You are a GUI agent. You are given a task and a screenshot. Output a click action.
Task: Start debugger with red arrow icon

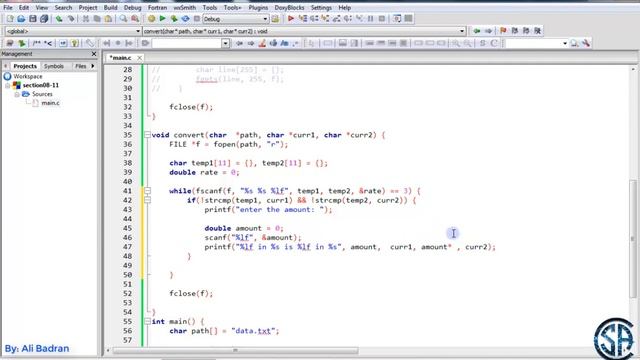(x=291, y=19)
